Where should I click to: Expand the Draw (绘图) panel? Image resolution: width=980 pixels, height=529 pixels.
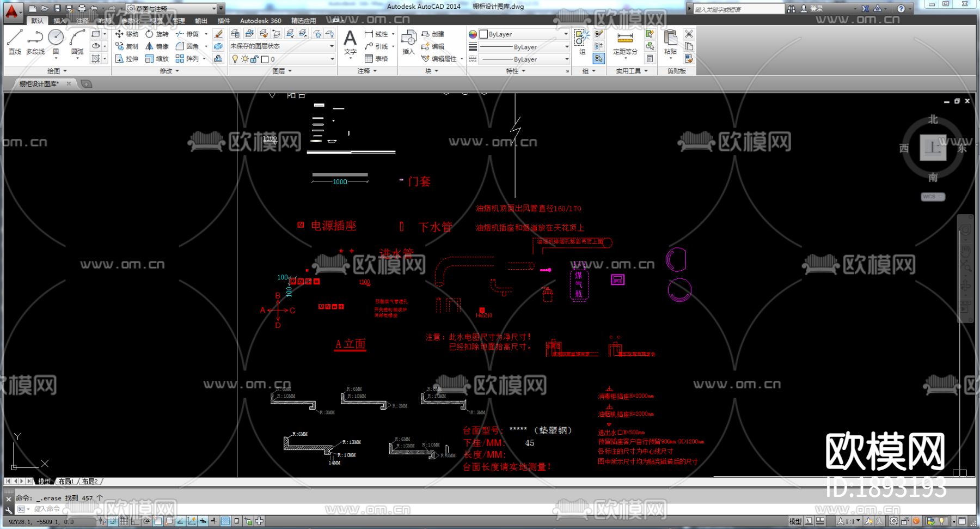tap(57, 71)
